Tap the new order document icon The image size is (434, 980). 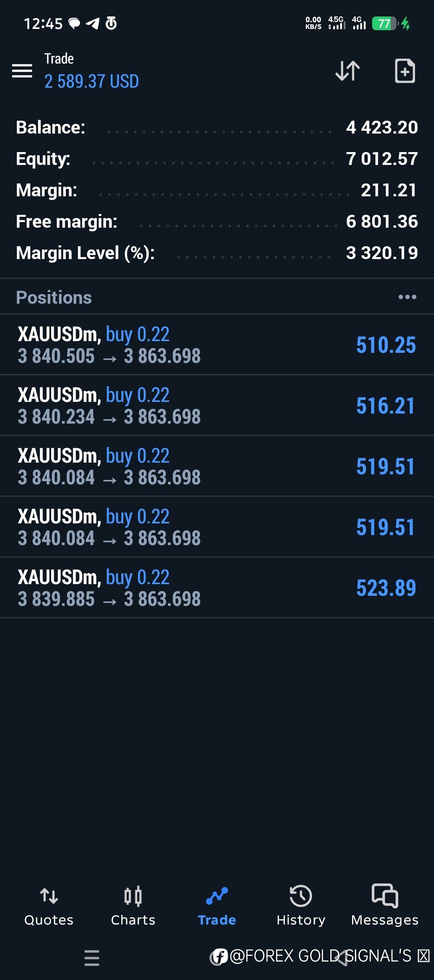pyautogui.click(x=405, y=71)
